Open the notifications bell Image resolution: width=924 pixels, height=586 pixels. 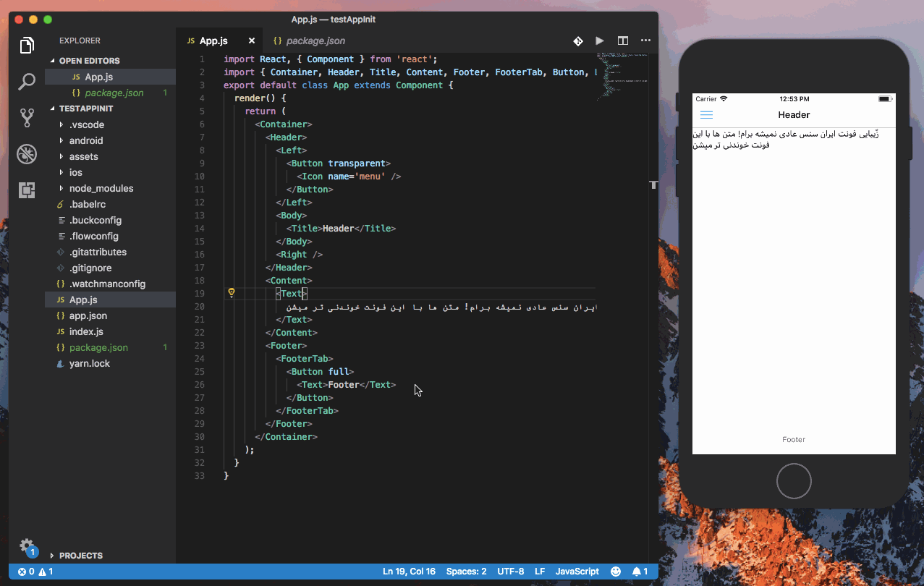pyautogui.click(x=636, y=572)
